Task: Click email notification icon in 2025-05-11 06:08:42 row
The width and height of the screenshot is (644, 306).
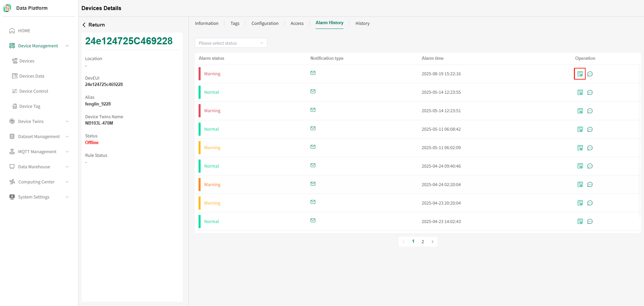Action: (313, 128)
